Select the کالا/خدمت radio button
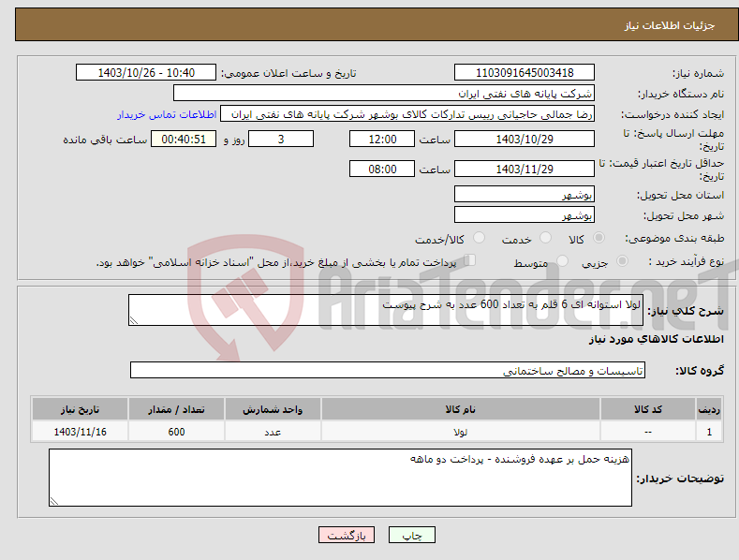This screenshot has height=560, width=739. click(479, 238)
